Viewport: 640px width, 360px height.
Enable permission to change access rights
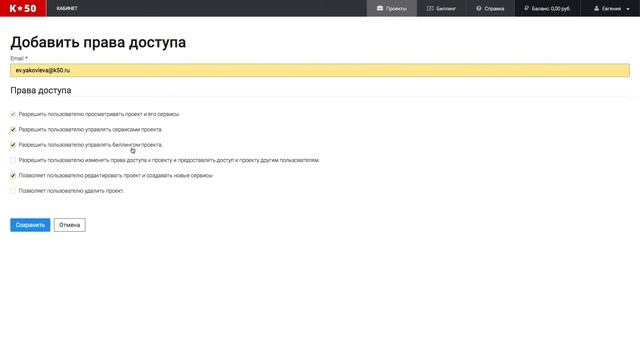(x=13, y=160)
